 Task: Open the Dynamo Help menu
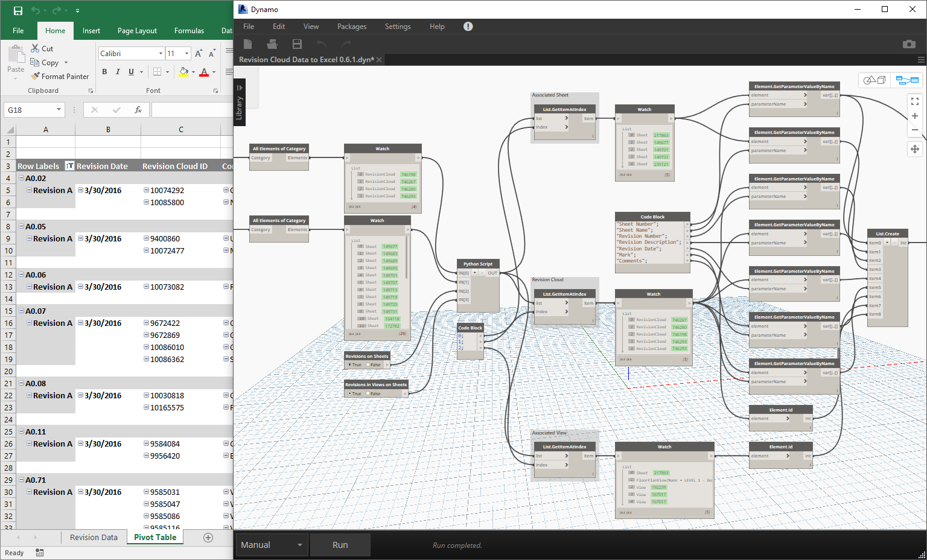pos(437,27)
